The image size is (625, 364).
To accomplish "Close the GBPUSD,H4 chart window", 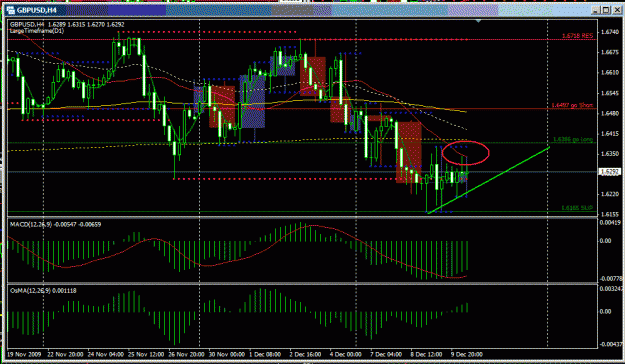I will tap(616, 10).
